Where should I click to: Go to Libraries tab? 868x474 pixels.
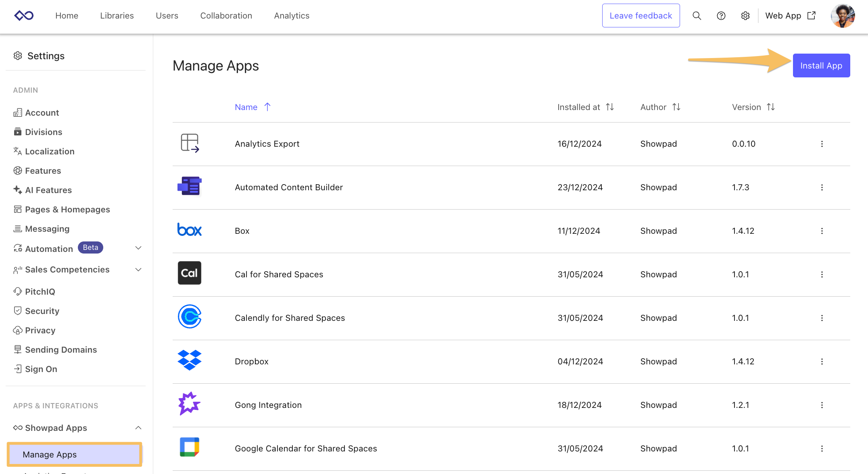tap(117, 16)
